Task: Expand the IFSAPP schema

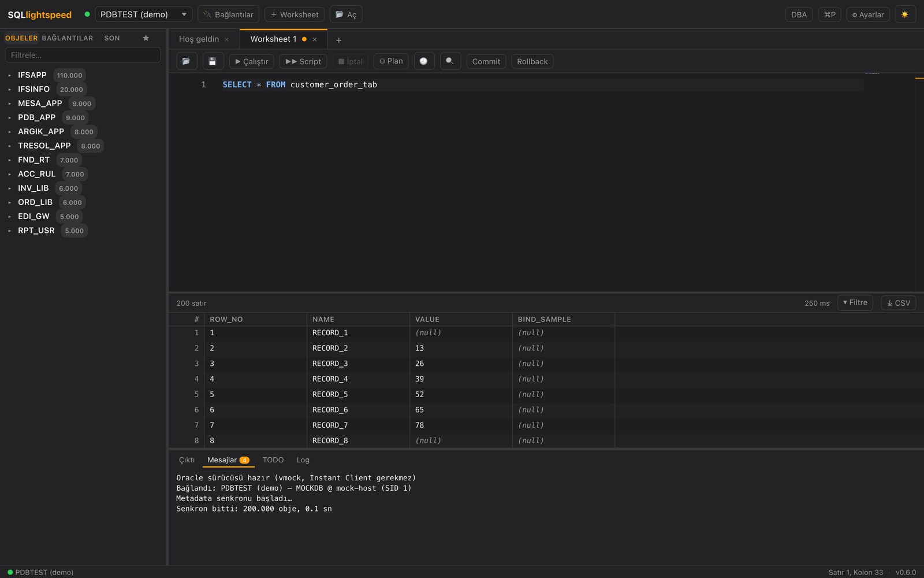Action: (10, 75)
